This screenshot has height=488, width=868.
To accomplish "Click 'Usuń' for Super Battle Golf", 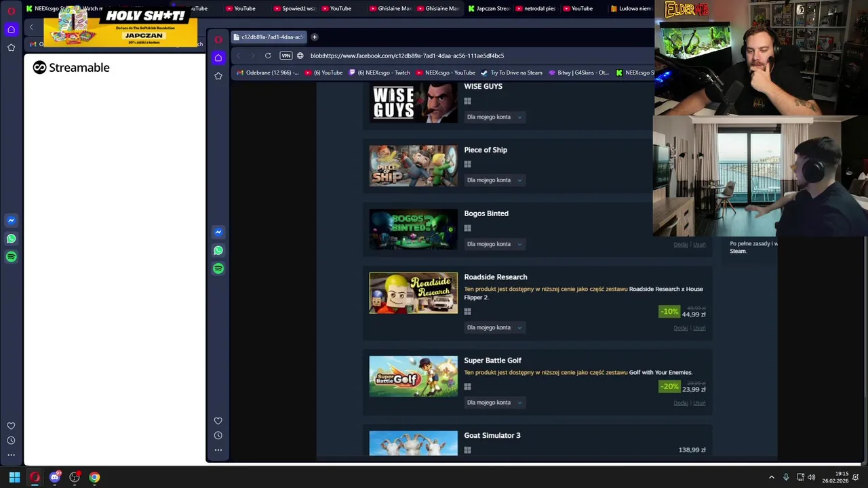I will click(x=699, y=403).
